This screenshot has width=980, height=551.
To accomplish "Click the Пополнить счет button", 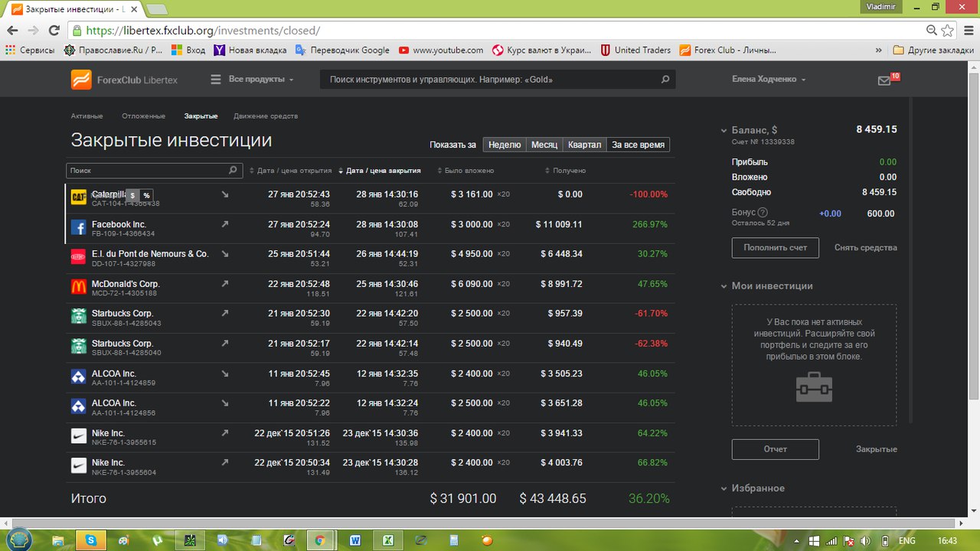I will (775, 248).
